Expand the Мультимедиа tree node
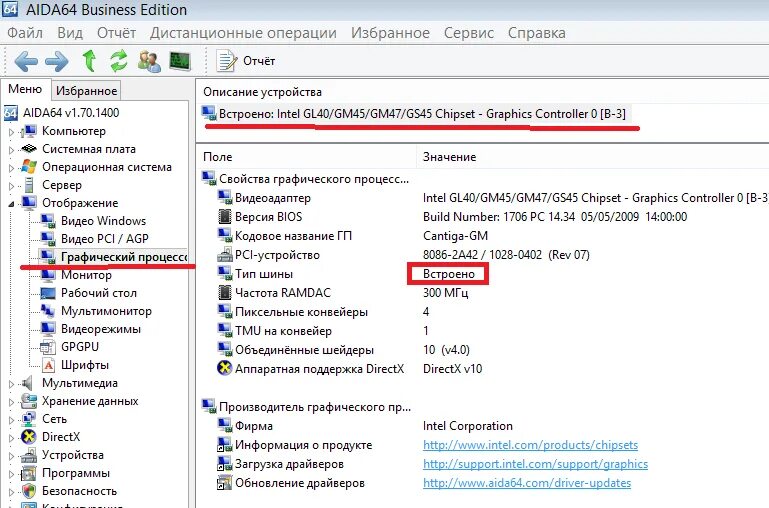Viewport: 769px width, 508px height. tap(11, 384)
